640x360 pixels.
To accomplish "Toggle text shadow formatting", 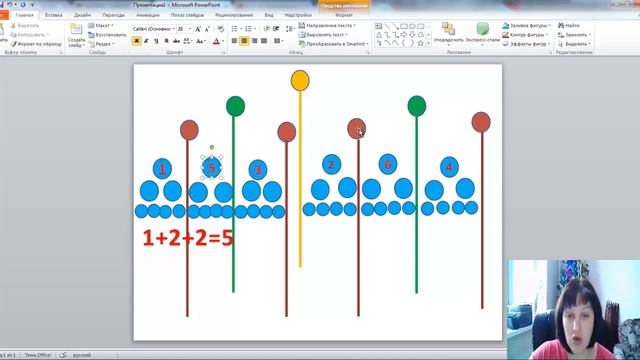I will (166, 41).
